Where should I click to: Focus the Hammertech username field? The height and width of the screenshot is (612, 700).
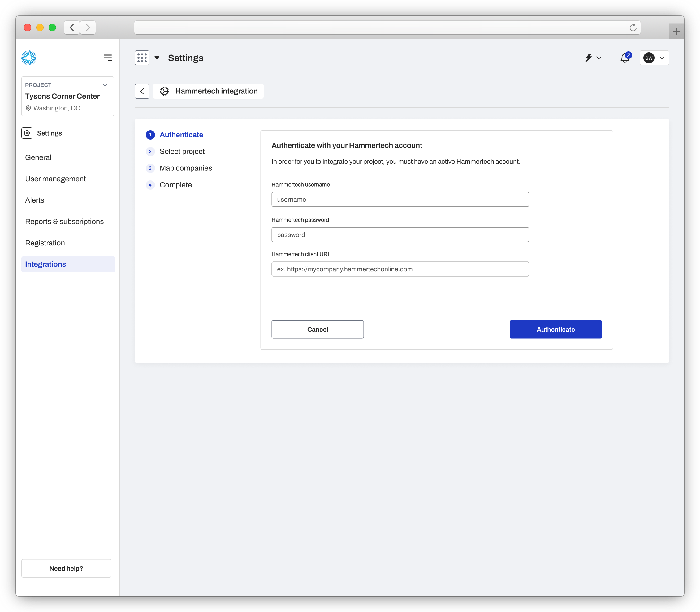(400, 200)
